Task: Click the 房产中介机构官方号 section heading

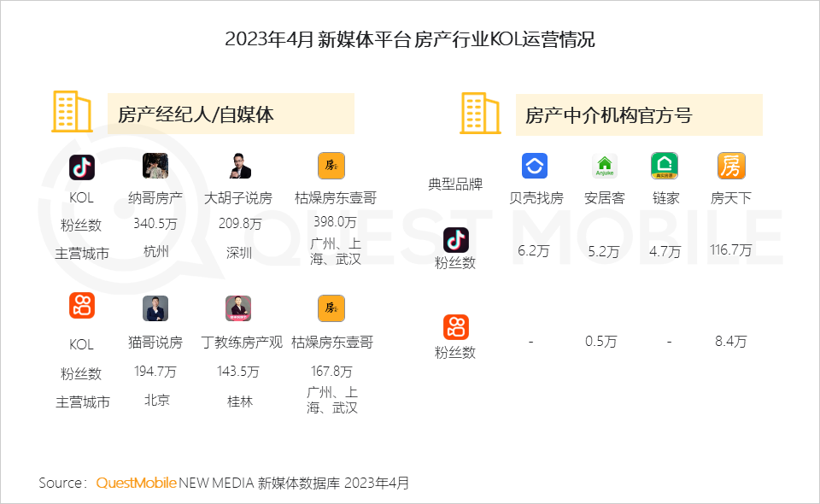Action: [607, 115]
